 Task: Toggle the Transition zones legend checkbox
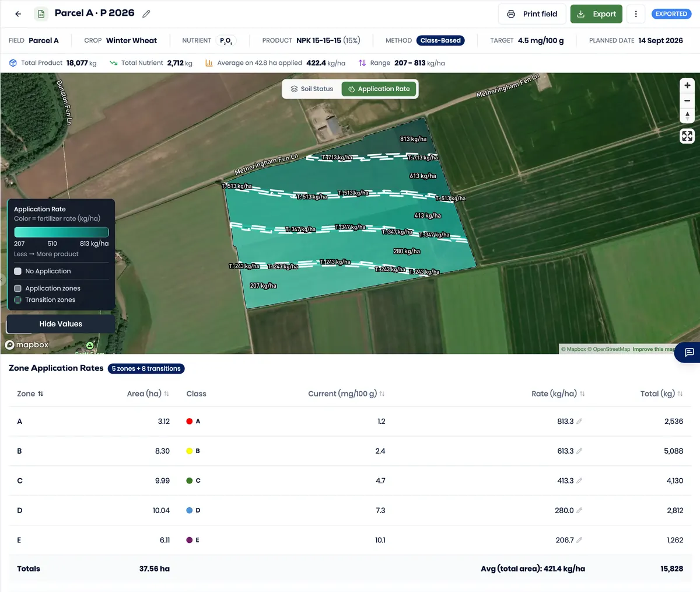point(17,300)
